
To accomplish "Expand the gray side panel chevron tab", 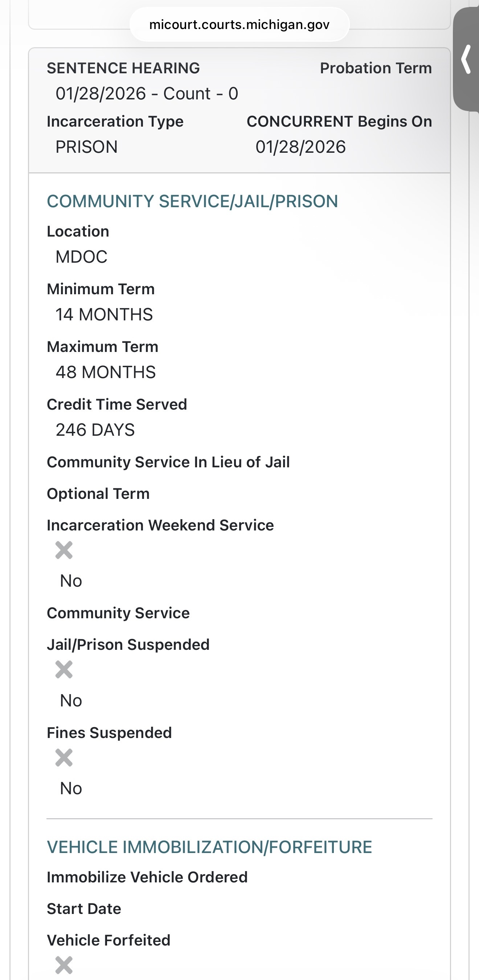I will click(466, 60).
